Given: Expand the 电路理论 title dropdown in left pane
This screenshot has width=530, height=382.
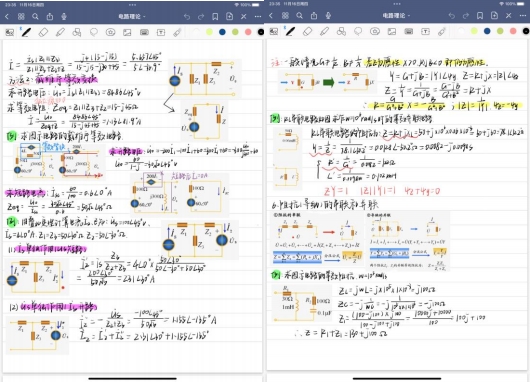Looking at the screenshot, I should point(132,16).
